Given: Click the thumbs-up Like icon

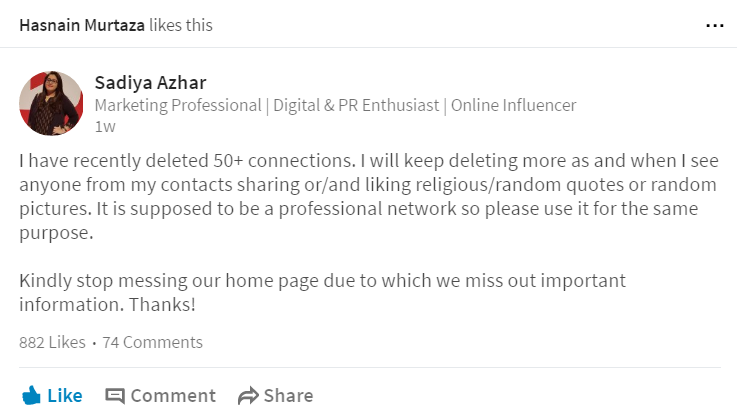Looking at the screenshot, I should 31,395.
